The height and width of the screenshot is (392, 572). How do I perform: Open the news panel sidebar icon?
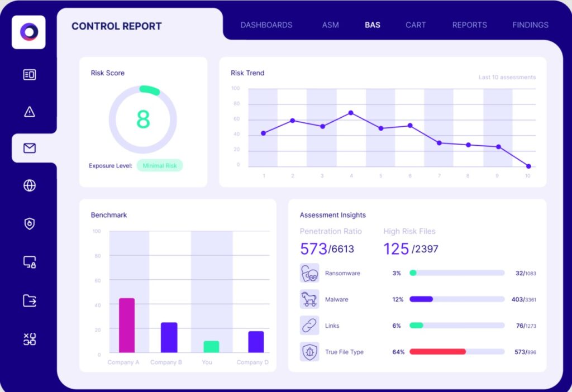(30, 75)
